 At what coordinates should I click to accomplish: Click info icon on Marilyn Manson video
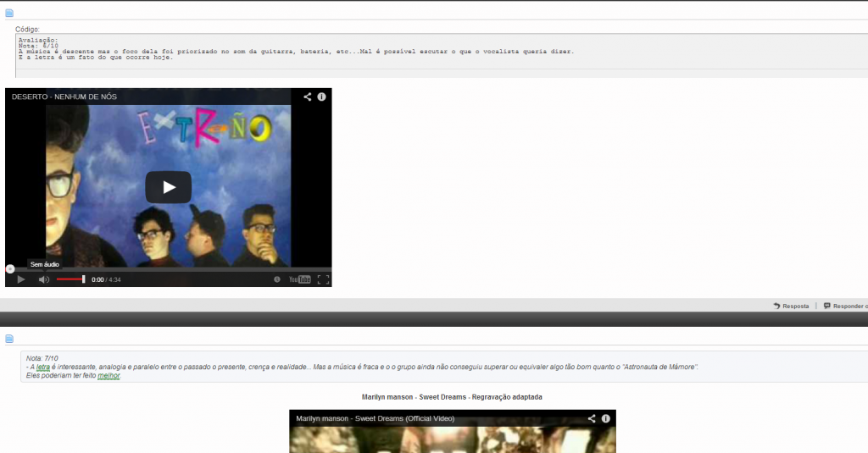(x=606, y=418)
